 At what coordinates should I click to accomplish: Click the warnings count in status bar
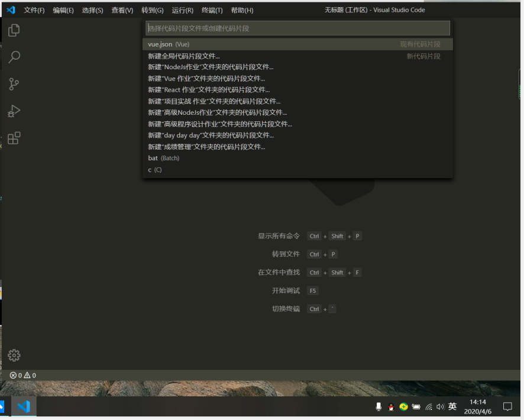pos(30,375)
